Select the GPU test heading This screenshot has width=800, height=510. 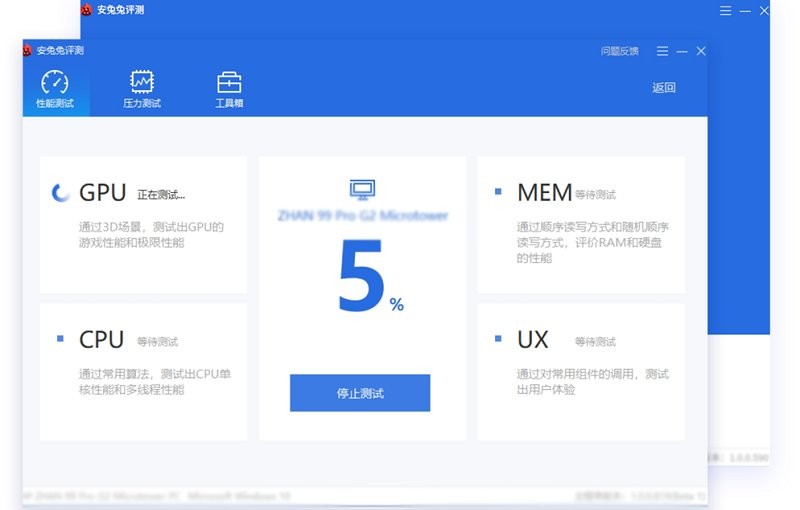[x=103, y=193]
